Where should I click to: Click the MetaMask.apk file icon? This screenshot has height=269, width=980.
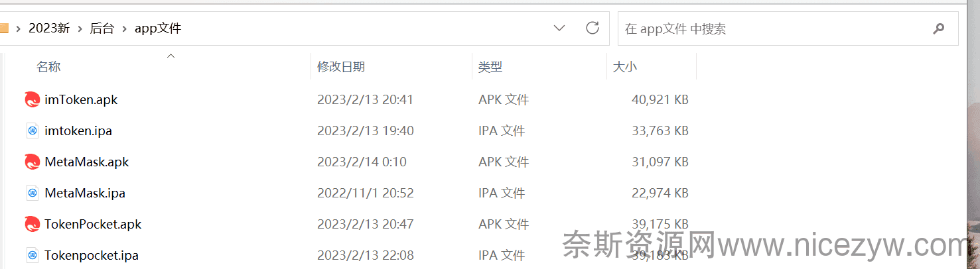coord(33,162)
